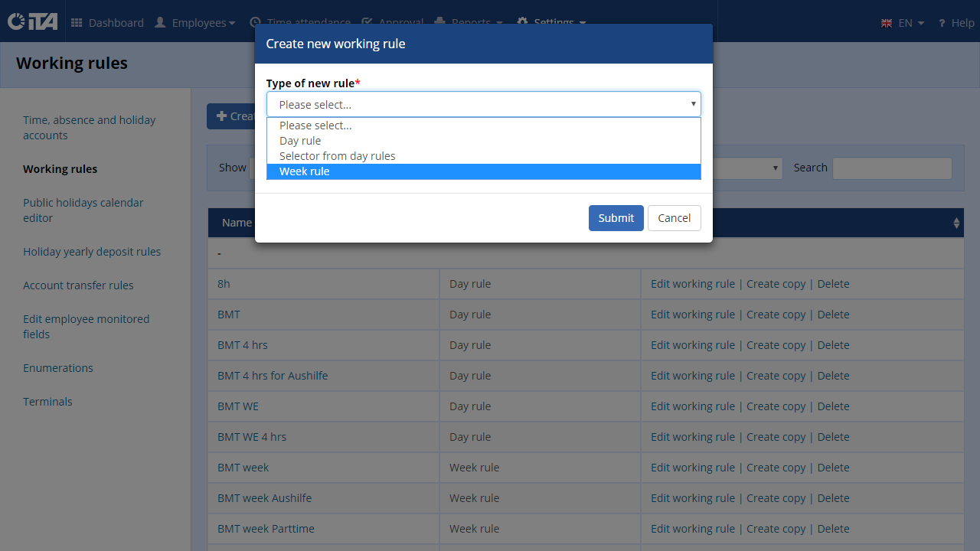
Task: Pick the Please select... list option
Action: tap(484, 126)
